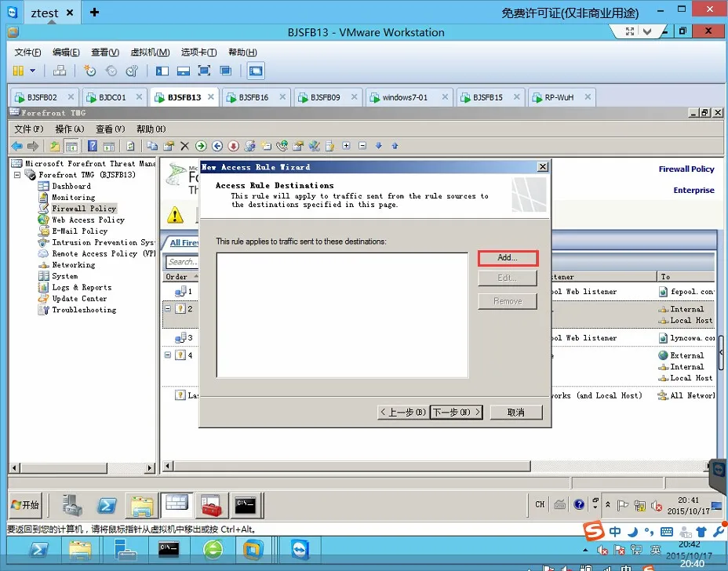Click the Search field in policy pane

(182, 262)
